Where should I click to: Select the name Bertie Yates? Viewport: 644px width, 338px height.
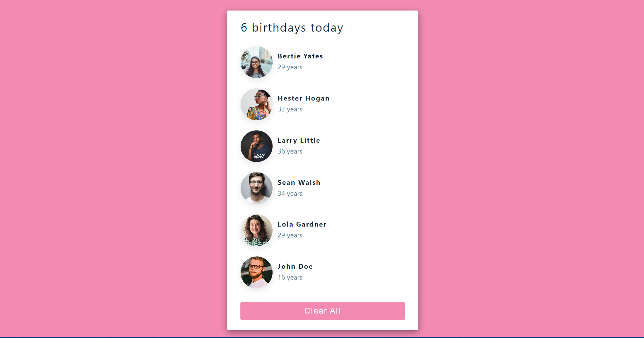coord(300,56)
